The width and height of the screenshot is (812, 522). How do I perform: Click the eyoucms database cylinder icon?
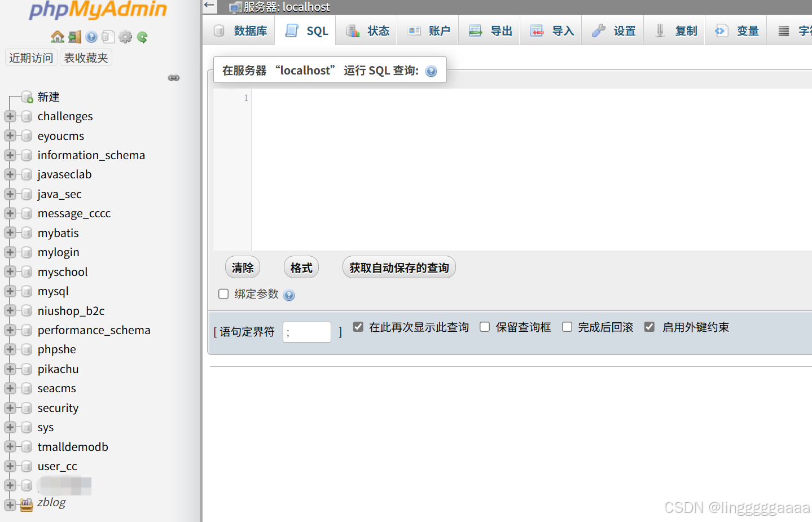[26, 136]
